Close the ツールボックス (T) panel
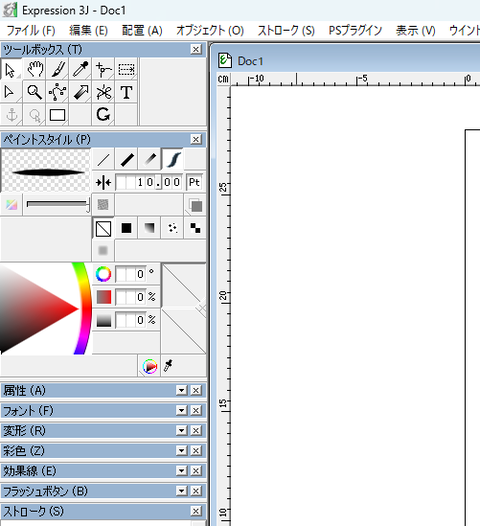 (x=196, y=50)
